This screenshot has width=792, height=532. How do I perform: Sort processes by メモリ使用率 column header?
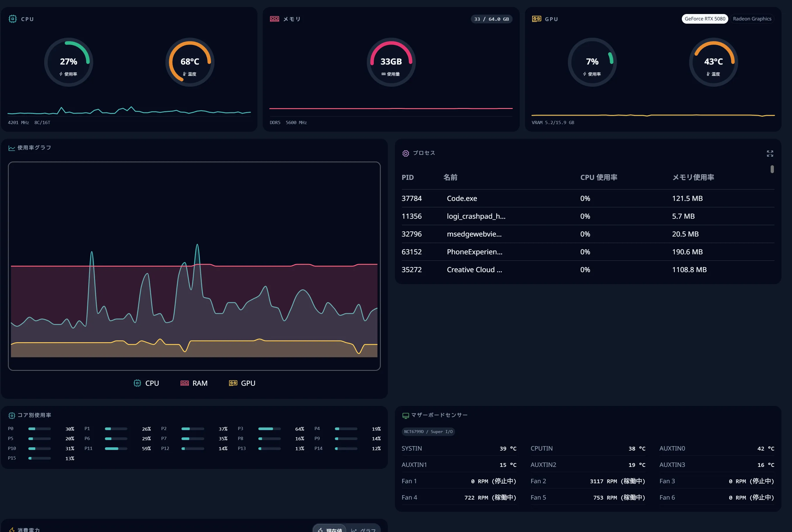click(x=693, y=178)
